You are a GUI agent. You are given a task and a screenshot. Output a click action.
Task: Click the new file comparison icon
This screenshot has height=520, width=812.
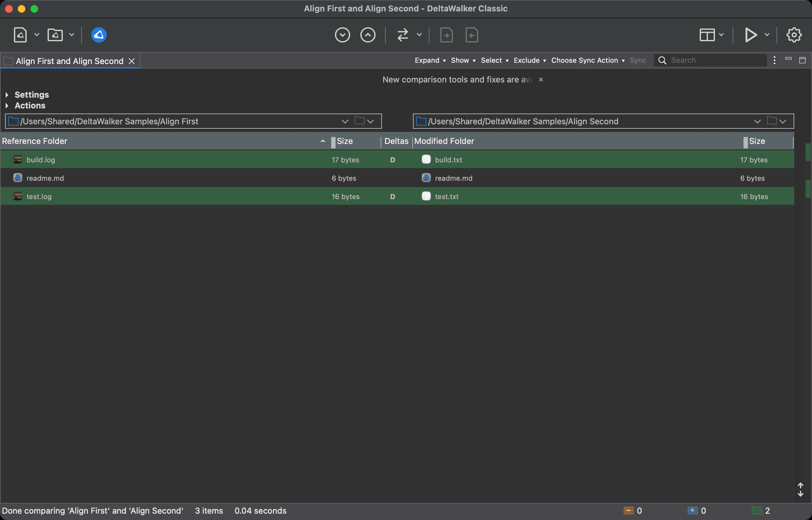20,35
